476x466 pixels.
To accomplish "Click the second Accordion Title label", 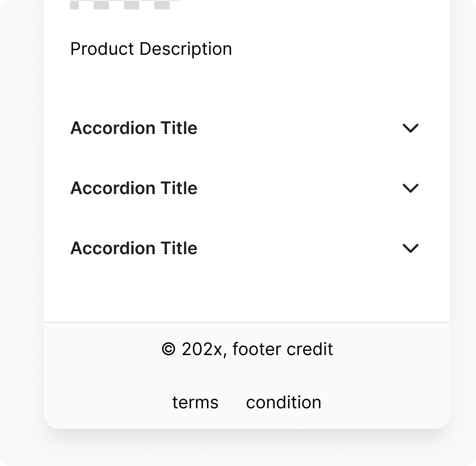I will pyautogui.click(x=134, y=188).
